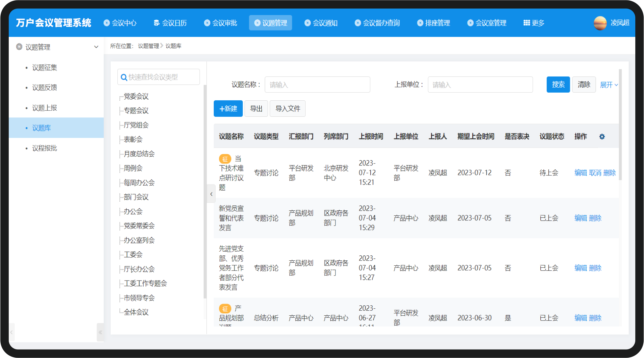Switch to 排座管理 section

pyautogui.click(x=433, y=23)
